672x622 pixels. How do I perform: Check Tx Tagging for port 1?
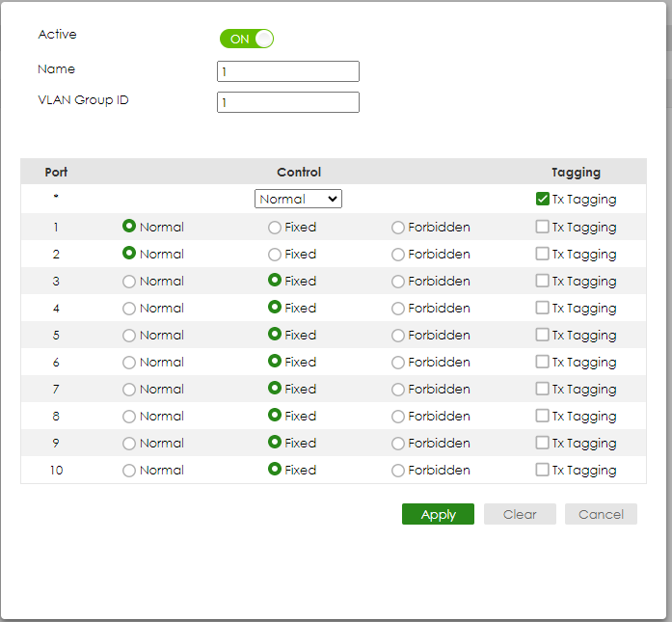543,227
